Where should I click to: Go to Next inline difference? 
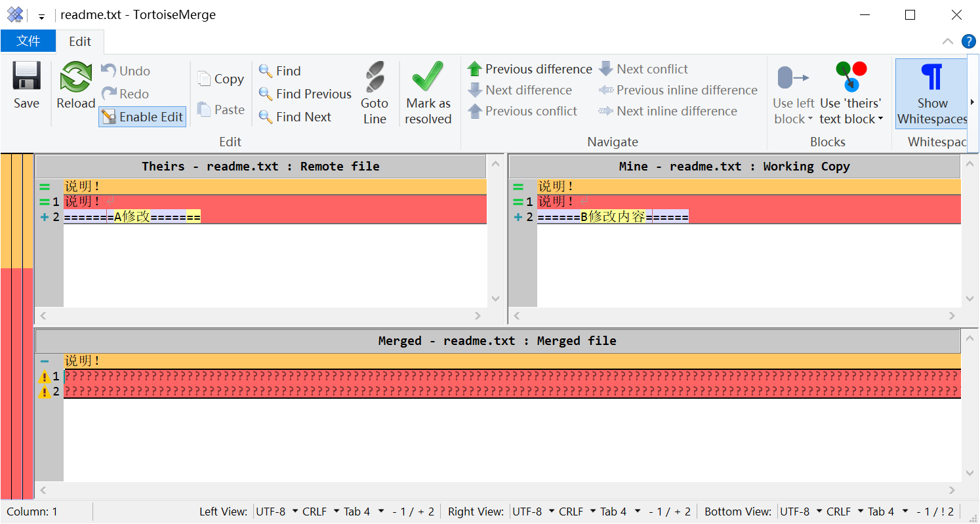pos(668,111)
